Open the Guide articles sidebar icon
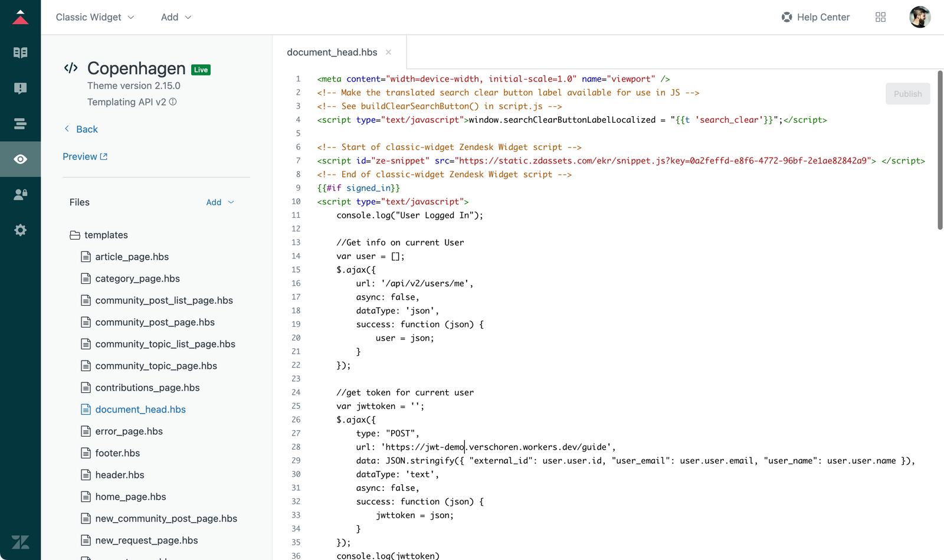Screen dimensions: 944x560 tap(20, 53)
